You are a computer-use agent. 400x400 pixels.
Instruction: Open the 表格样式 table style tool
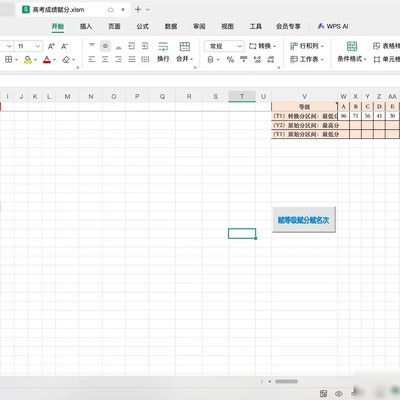[x=386, y=46]
